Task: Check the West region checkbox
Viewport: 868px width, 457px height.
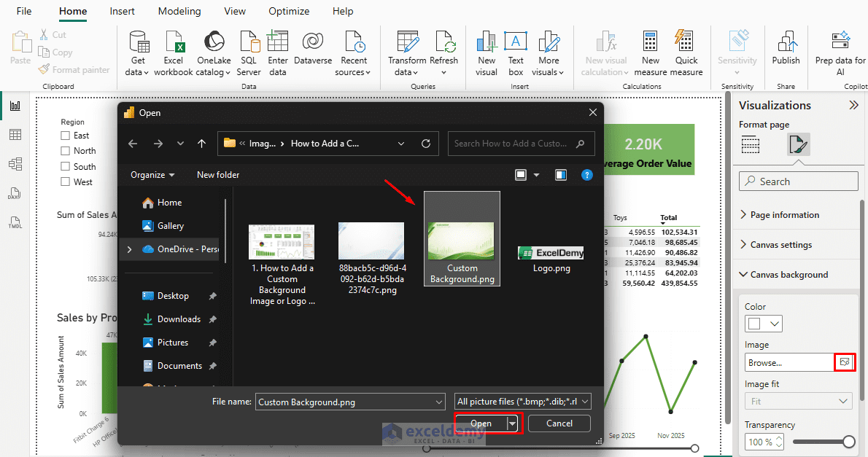Action: [x=66, y=182]
